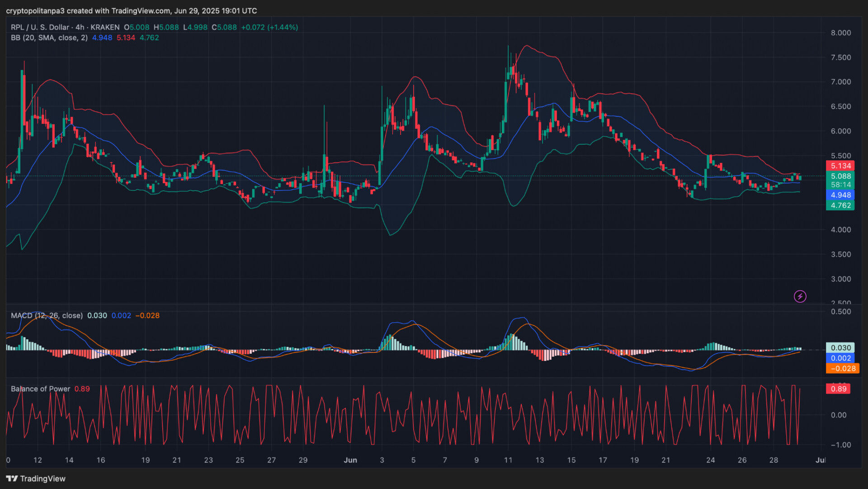The image size is (868, 489).
Task: Click the red 5.134 upper band price tag
Action: (840, 166)
